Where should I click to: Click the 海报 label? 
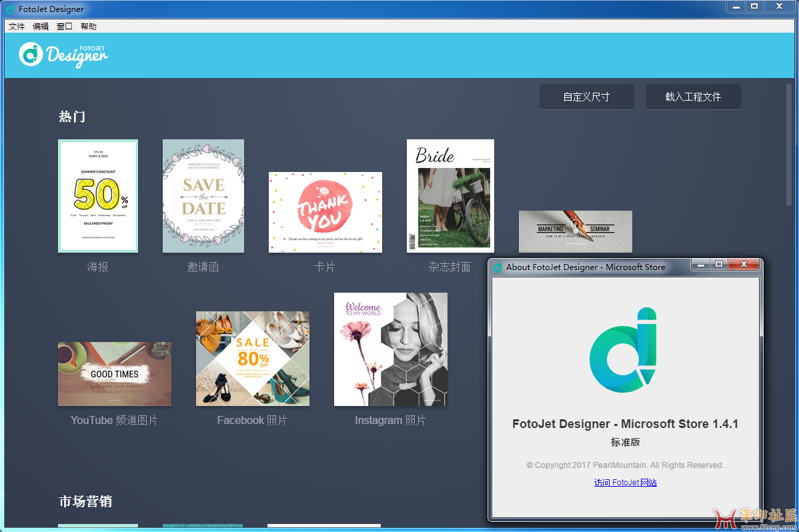click(98, 267)
